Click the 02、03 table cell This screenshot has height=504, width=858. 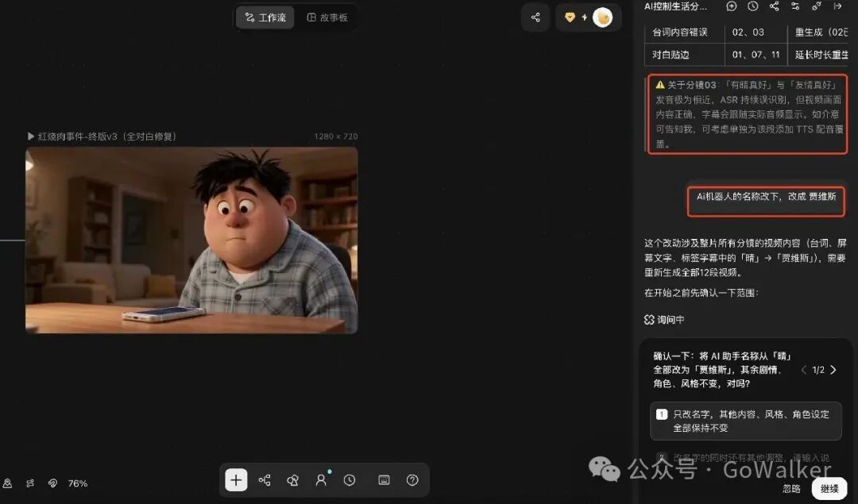(x=756, y=33)
